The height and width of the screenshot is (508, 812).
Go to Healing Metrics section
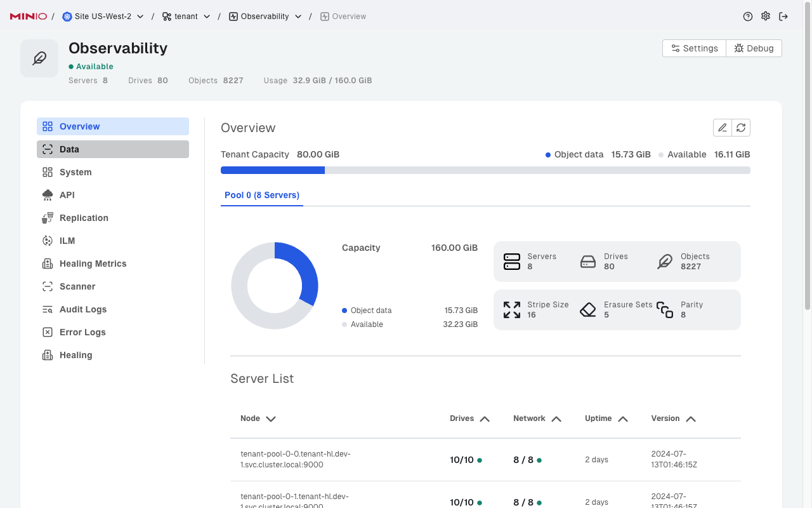tap(93, 264)
